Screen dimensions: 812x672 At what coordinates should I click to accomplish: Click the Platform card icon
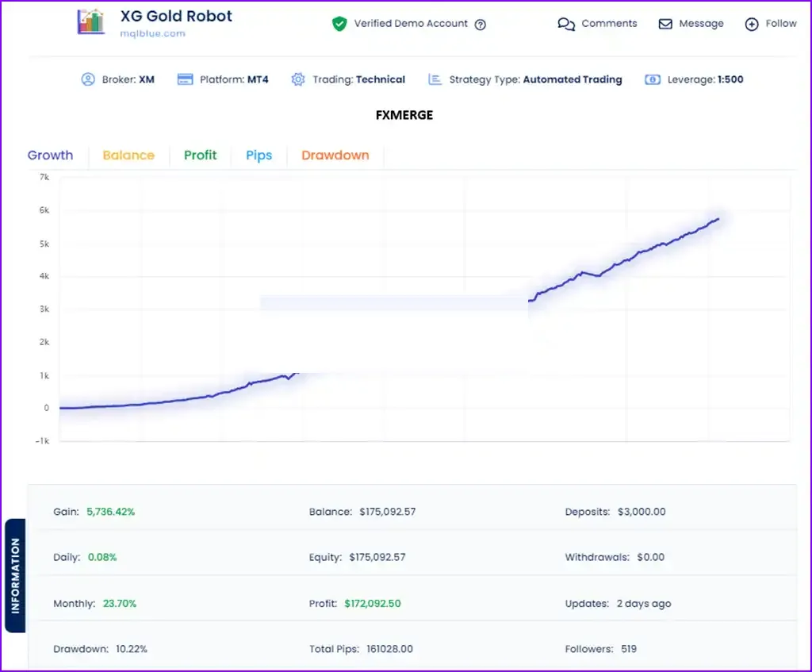coord(185,79)
